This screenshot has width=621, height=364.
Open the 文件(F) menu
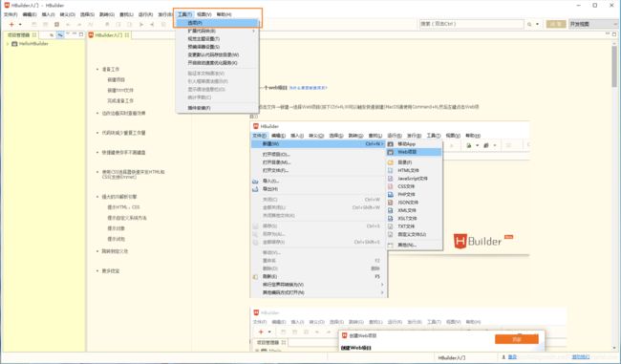(11, 14)
